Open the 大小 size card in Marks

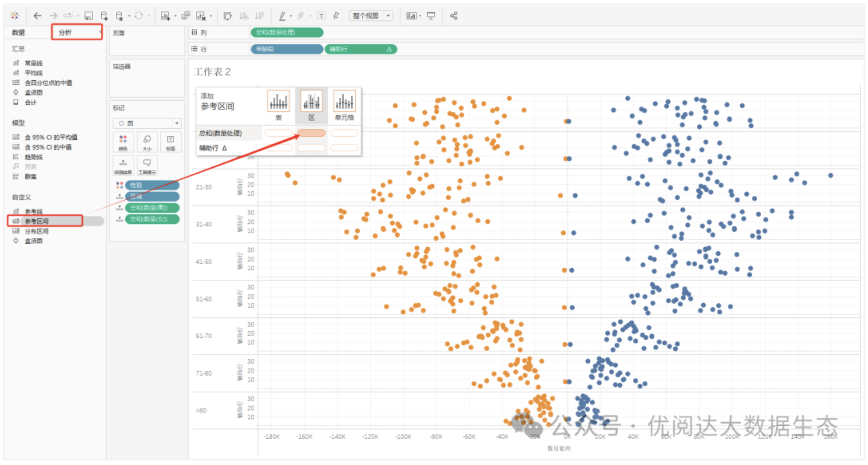tap(147, 142)
